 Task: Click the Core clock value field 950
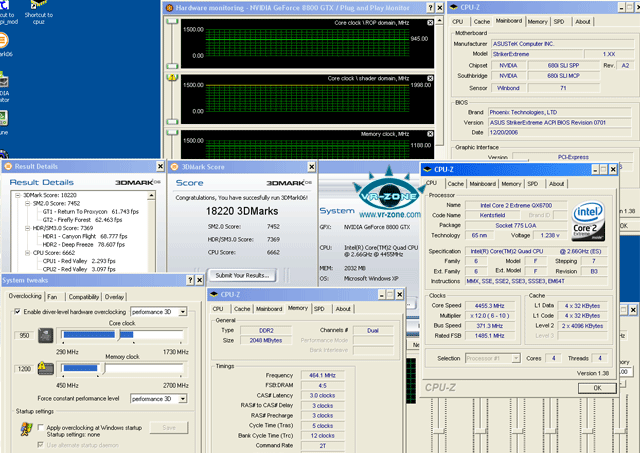(24, 335)
